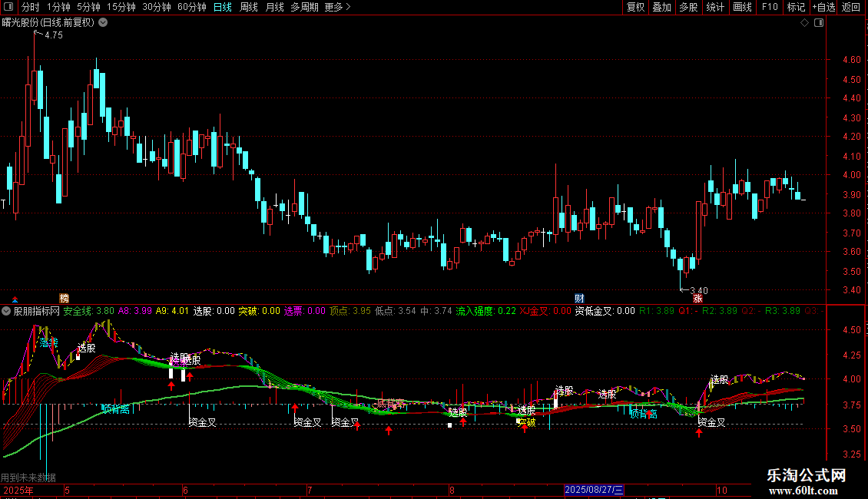Select the 5分钟 period tab

(88, 7)
